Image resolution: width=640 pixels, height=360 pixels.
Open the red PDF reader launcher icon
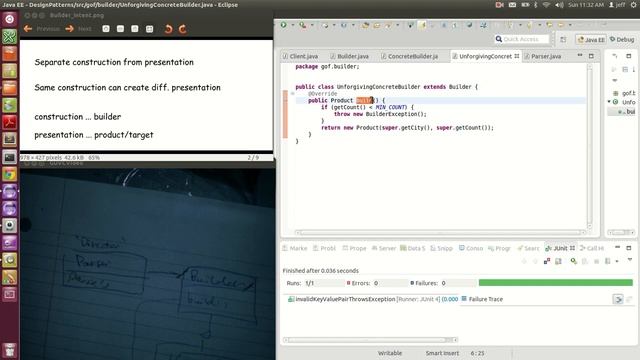click(10, 122)
